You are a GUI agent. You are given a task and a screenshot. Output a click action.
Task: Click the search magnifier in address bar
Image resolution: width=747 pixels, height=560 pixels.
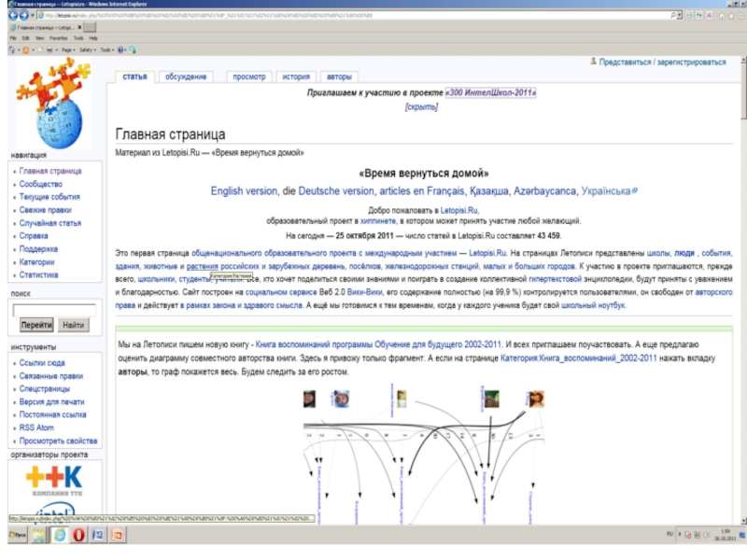pyautogui.click(x=673, y=15)
